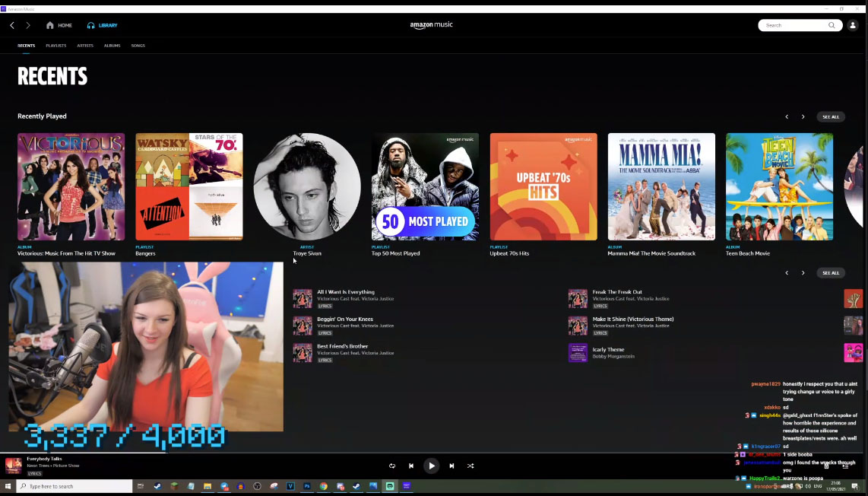Open the Victorious album cover
The image size is (868, 496).
pyautogui.click(x=71, y=187)
